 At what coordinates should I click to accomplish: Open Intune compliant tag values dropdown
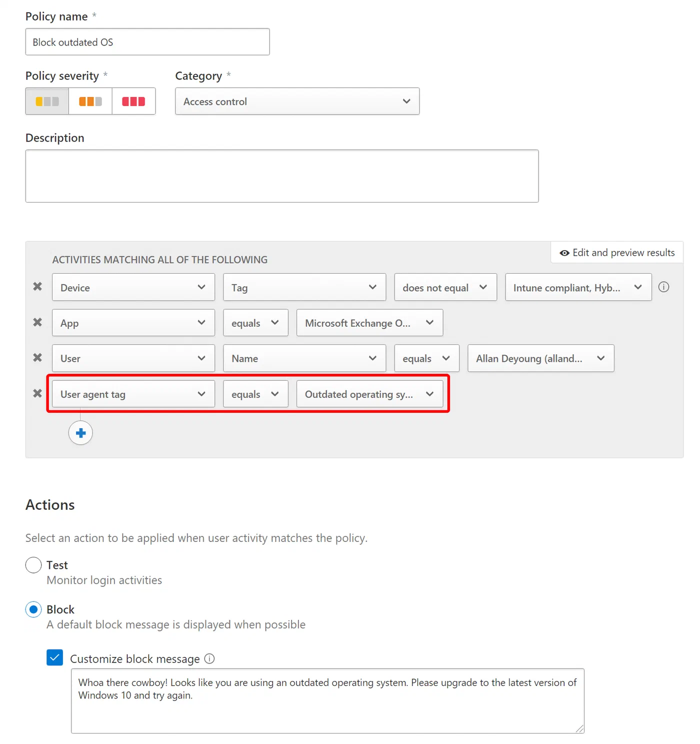click(x=578, y=287)
